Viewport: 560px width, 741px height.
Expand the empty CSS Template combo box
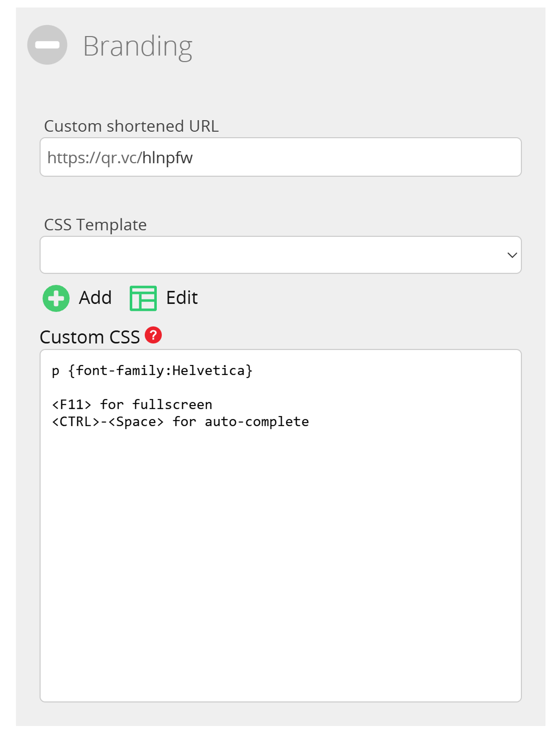pyautogui.click(x=281, y=255)
